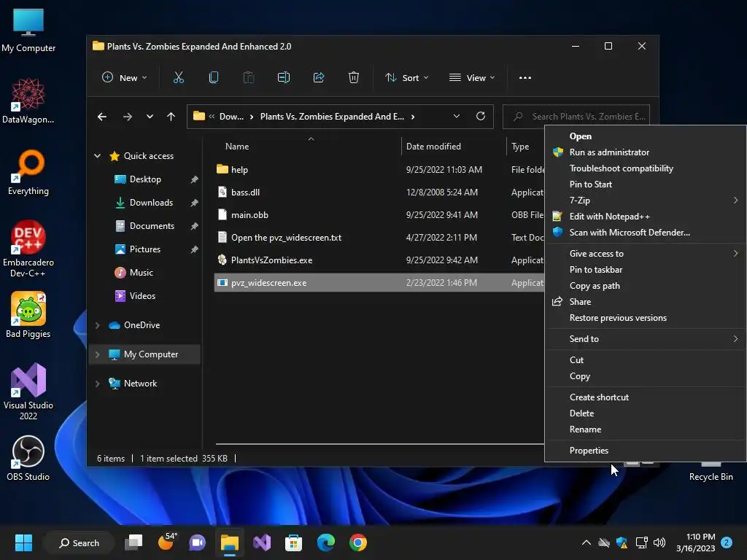Open Embarcadero Dev-C++ desktop icon
The height and width of the screenshot is (560, 747).
28,249
